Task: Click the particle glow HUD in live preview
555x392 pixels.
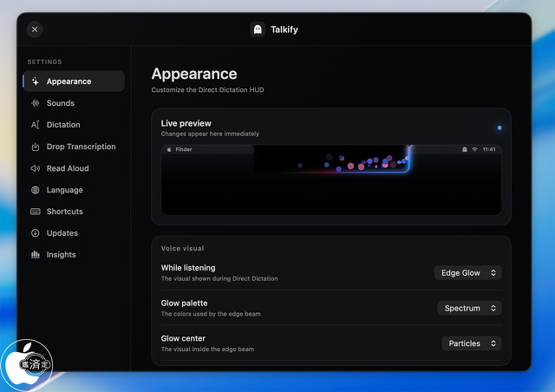Action: pyautogui.click(x=332, y=159)
